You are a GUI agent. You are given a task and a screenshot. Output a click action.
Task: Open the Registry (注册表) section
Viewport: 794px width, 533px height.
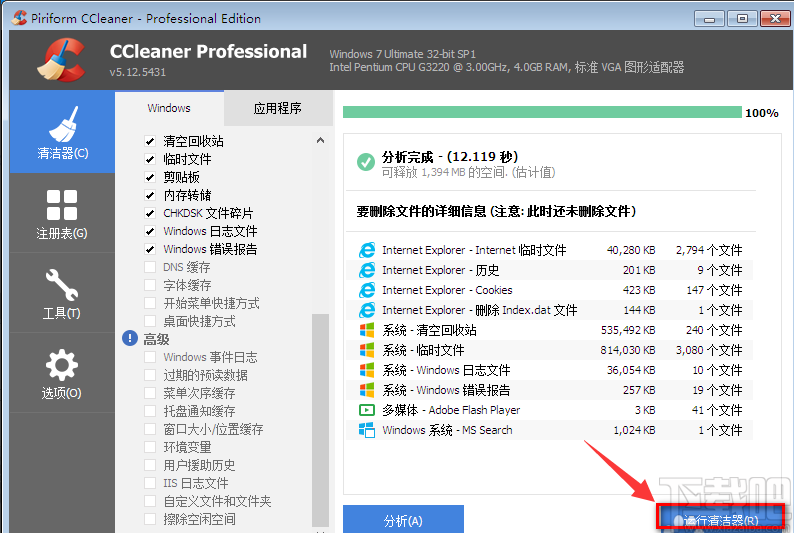[62, 213]
